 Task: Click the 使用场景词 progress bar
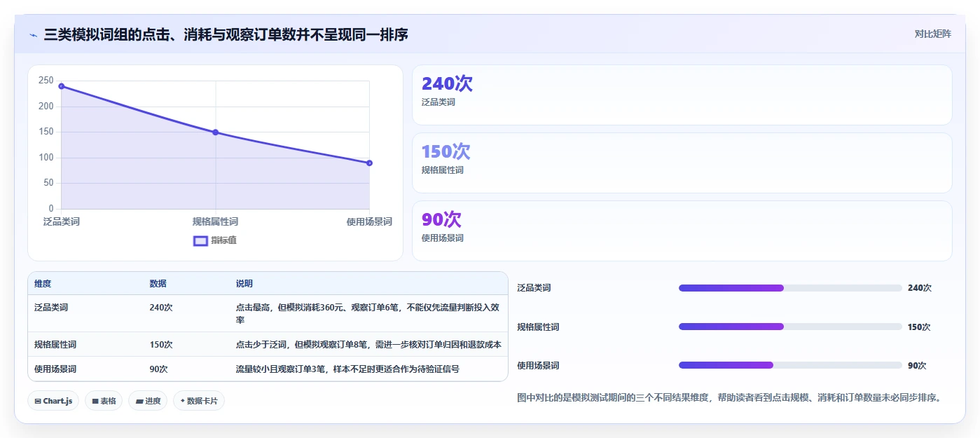[790, 365]
